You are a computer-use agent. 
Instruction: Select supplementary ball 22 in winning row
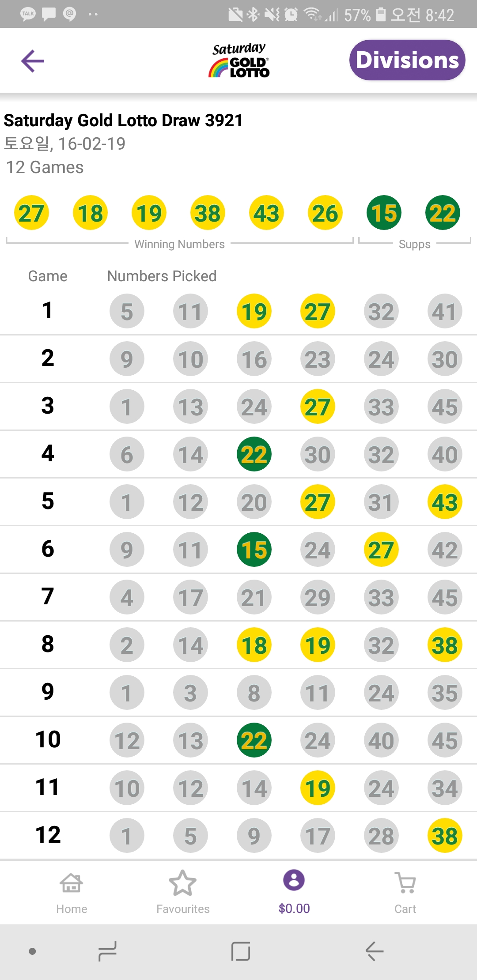pyautogui.click(x=443, y=213)
